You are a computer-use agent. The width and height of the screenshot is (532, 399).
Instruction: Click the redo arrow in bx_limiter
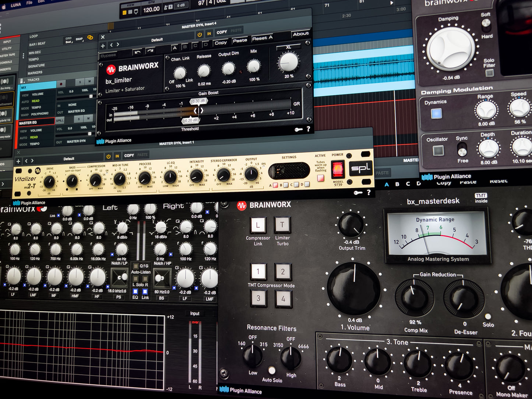point(150,51)
